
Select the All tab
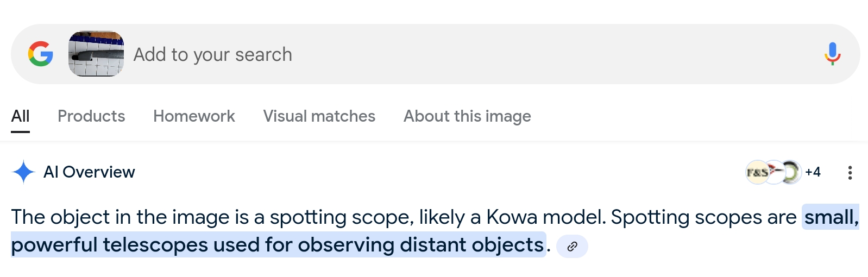20,116
